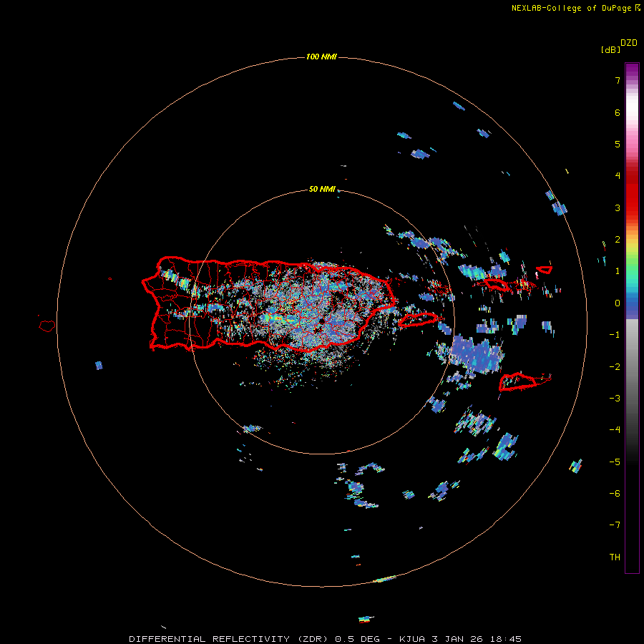Click the TH threshold label
644x644 pixels.
point(615,557)
